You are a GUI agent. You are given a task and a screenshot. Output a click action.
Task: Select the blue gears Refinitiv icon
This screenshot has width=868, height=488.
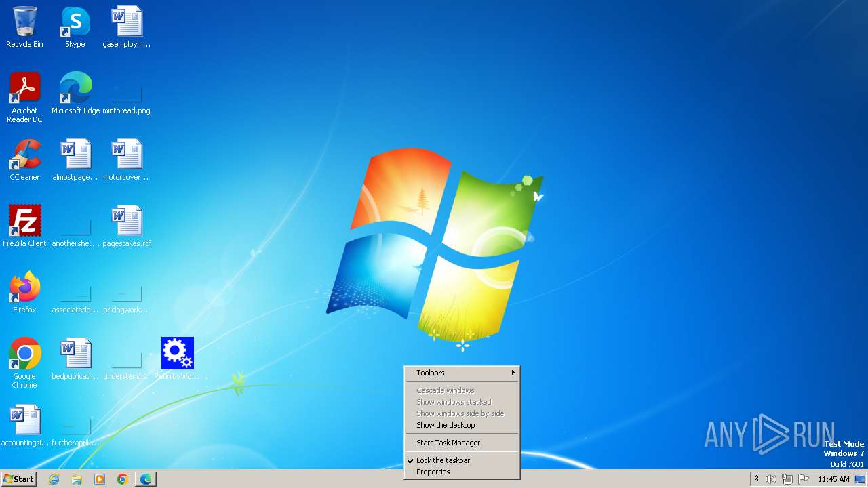(x=177, y=359)
